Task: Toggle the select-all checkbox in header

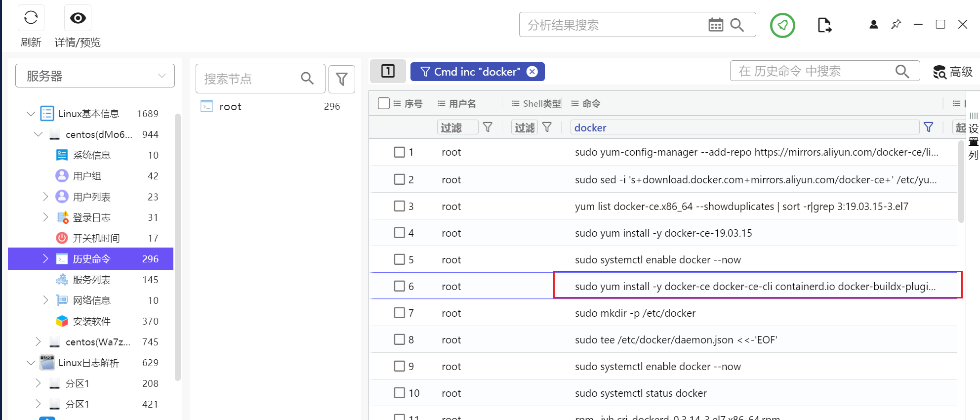Action: point(383,103)
